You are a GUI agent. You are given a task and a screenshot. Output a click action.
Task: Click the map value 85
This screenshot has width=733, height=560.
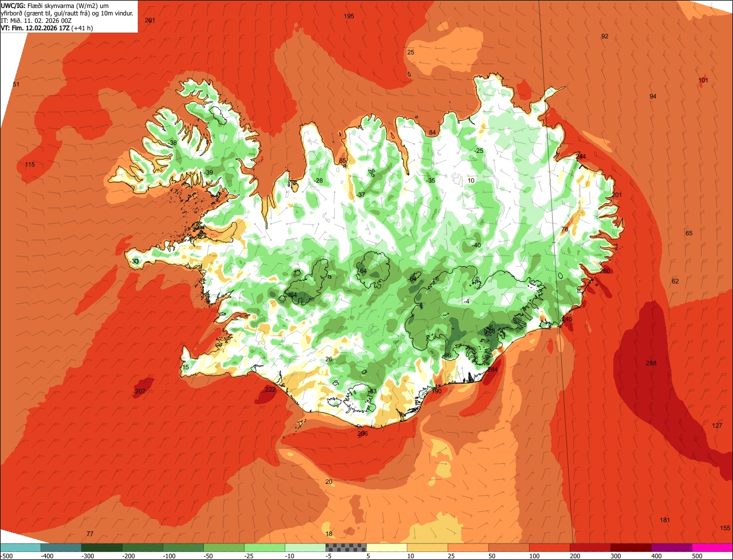342,161
